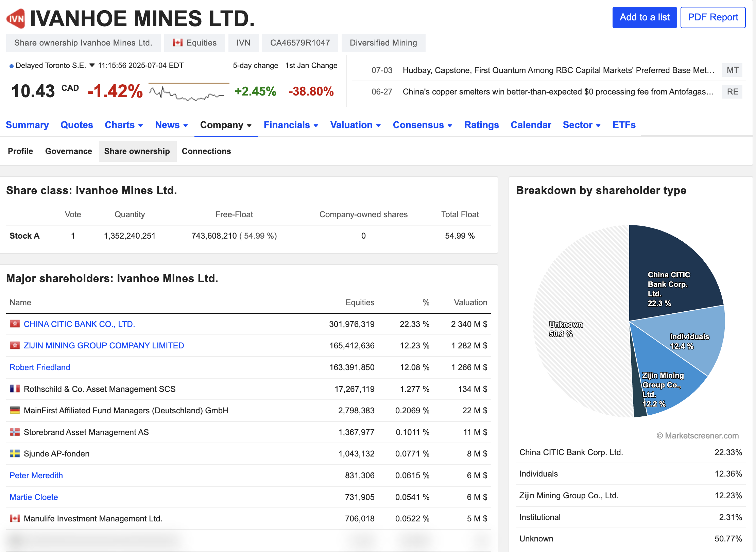Click the CA46579R1047 ISIN tag
Image resolution: width=756 pixels, height=552 pixels.
click(300, 42)
